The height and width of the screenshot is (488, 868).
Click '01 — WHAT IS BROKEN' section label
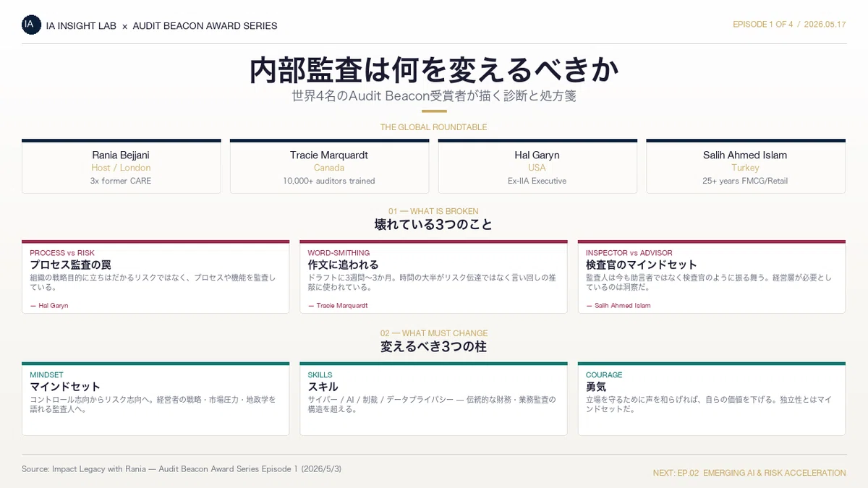[x=434, y=212]
